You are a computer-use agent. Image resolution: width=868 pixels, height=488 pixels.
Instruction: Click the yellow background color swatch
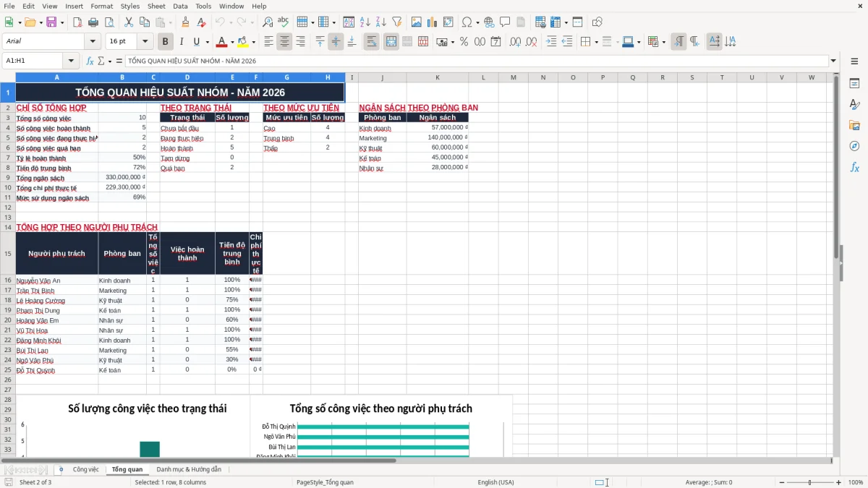tap(243, 42)
